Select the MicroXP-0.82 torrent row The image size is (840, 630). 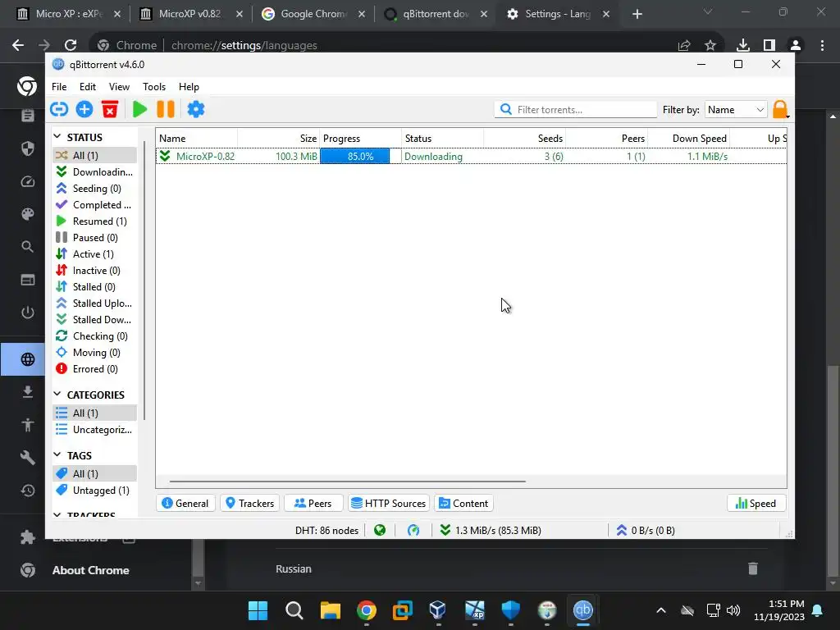coord(472,157)
